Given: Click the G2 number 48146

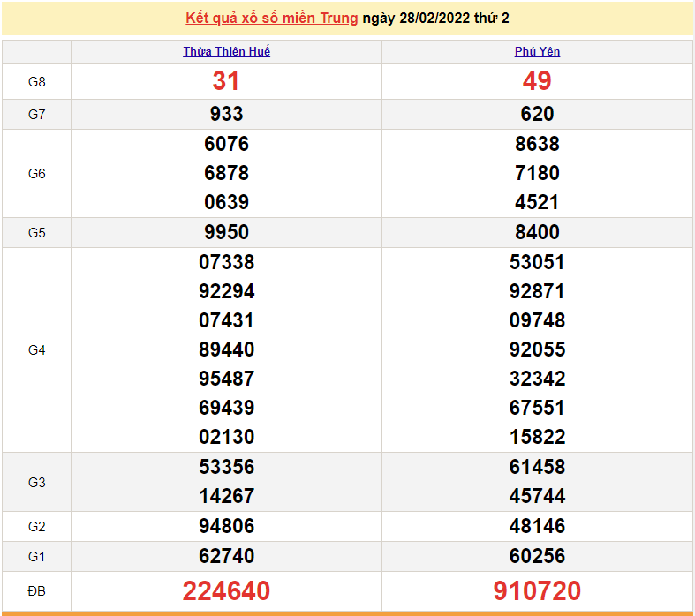Looking at the screenshot, I should [x=537, y=526].
